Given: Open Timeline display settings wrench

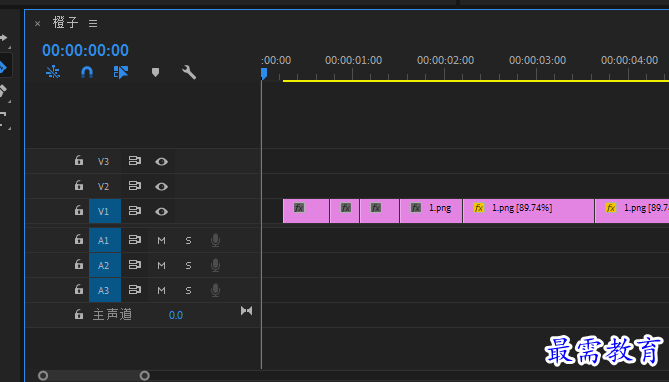Looking at the screenshot, I should pyautogui.click(x=189, y=72).
